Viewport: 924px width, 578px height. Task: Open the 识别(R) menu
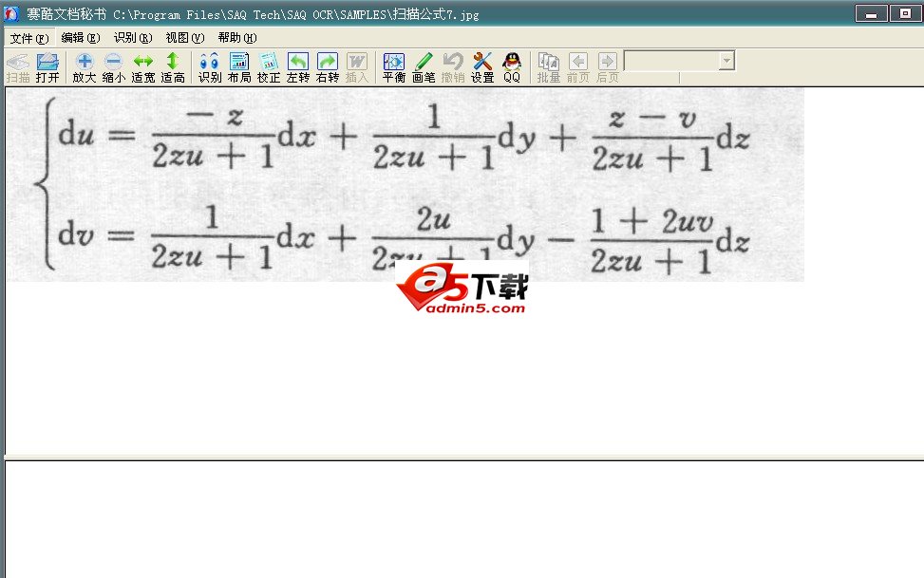point(133,38)
